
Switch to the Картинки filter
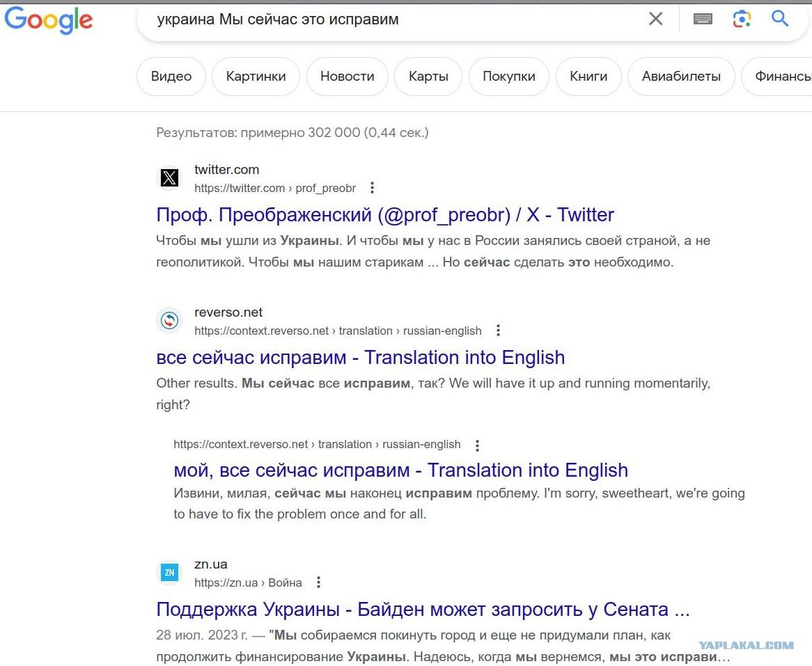pos(256,76)
